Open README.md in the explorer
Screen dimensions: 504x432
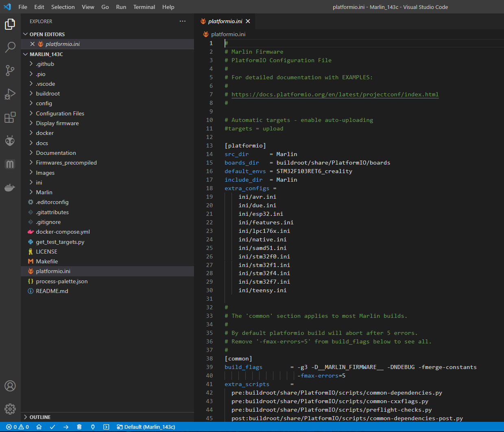coord(52,291)
